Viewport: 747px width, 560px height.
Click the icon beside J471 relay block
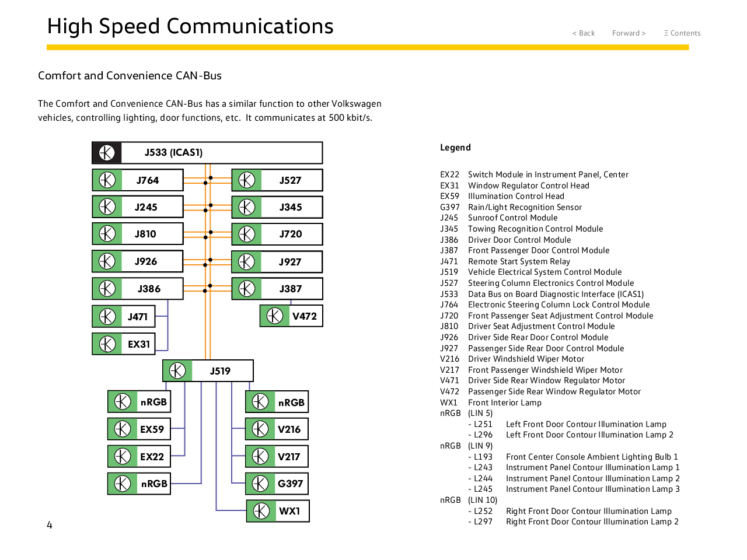pos(107,317)
